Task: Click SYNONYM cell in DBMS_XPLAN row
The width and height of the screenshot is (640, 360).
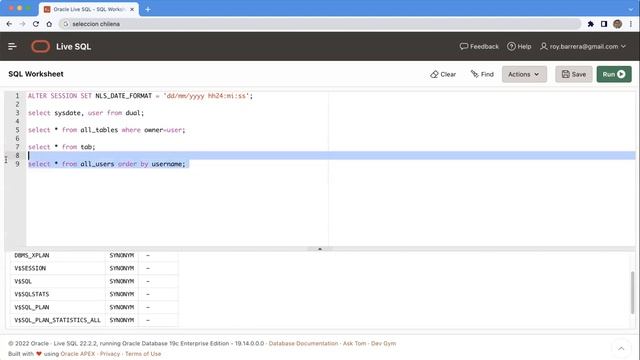Action: tap(122, 255)
